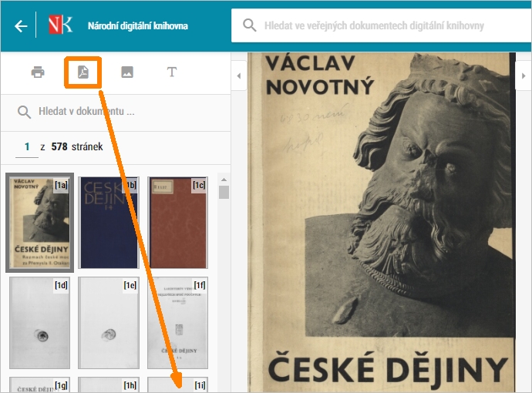Open page thumbnail 1b blue cover
Image resolution: width=532 pixels, height=393 pixels.
[x=109, y=223]
